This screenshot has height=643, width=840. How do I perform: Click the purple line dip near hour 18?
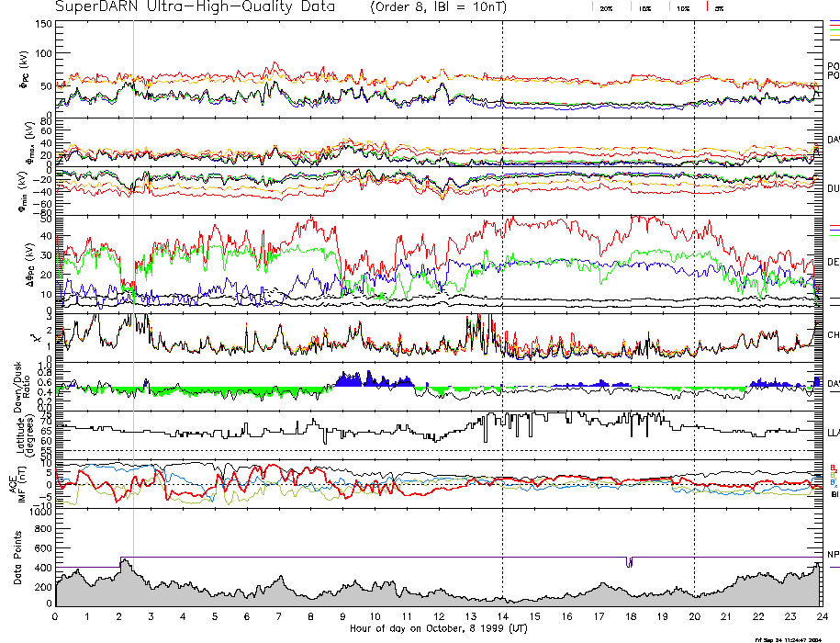pos(629,562)
